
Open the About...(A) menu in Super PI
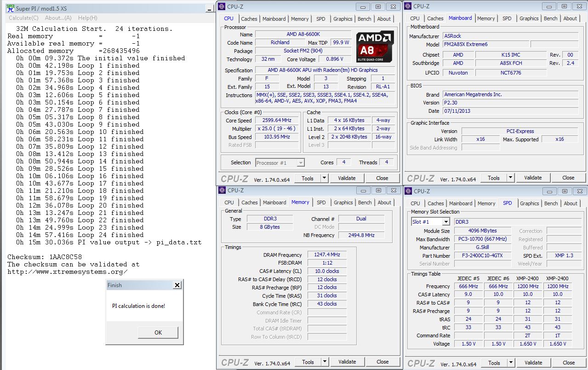click(x=58, y=18)
